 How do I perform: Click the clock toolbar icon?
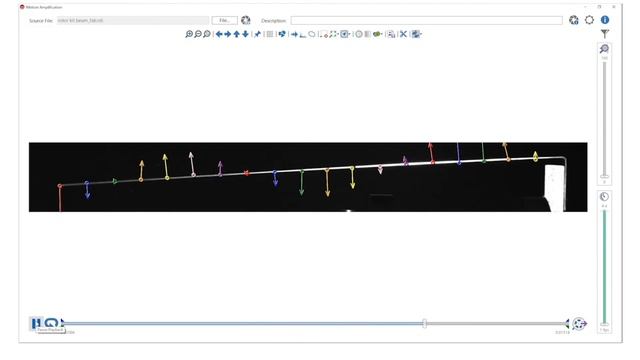click(359, 34)
